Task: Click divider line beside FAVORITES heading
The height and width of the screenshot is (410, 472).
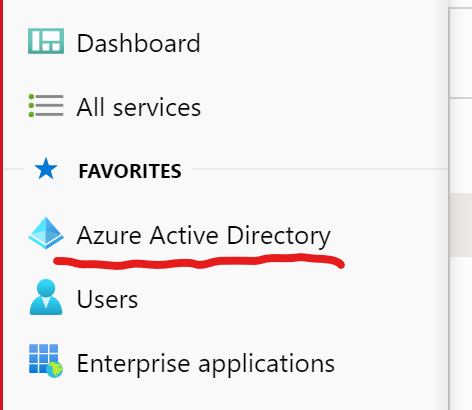Action: (x=320, y=169)
